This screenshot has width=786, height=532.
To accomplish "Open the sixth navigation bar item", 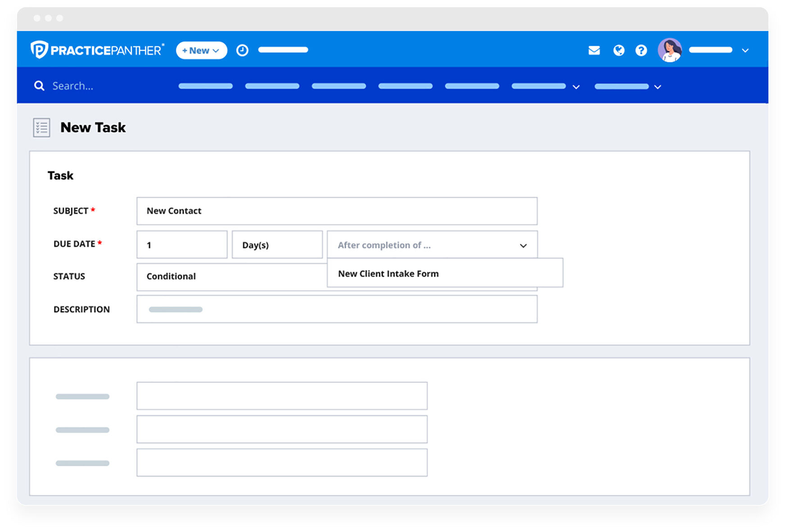I will (x=538, y=86).
